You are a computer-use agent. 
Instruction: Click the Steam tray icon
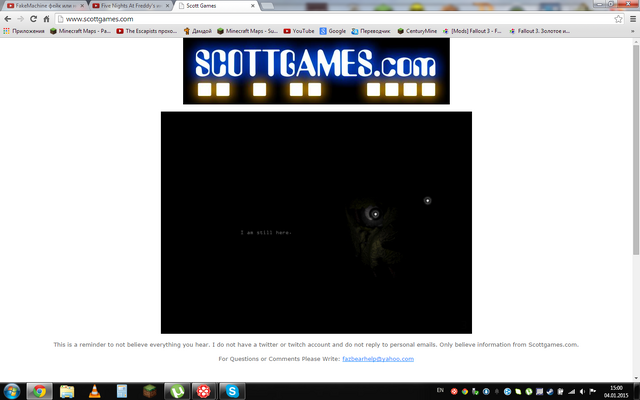550,391
